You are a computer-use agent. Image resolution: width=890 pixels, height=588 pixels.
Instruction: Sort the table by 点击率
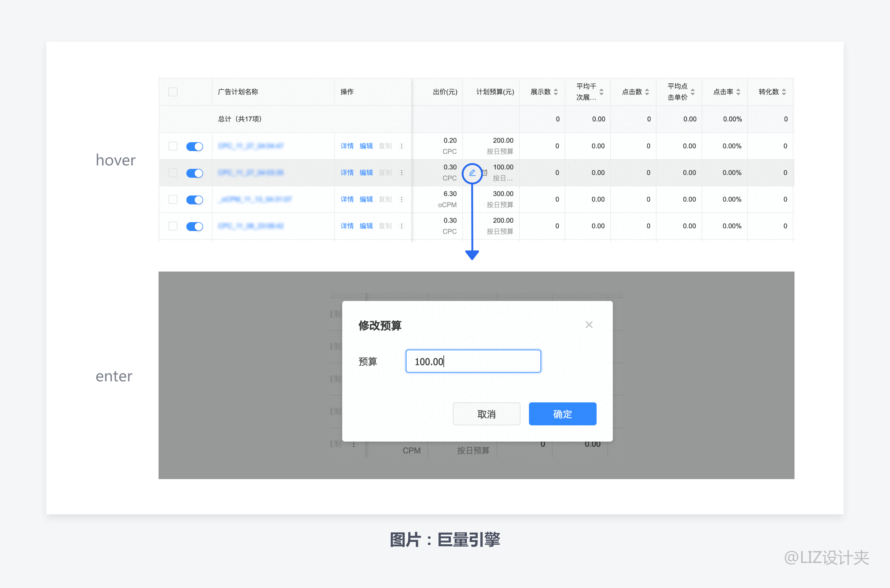point(738,92)
